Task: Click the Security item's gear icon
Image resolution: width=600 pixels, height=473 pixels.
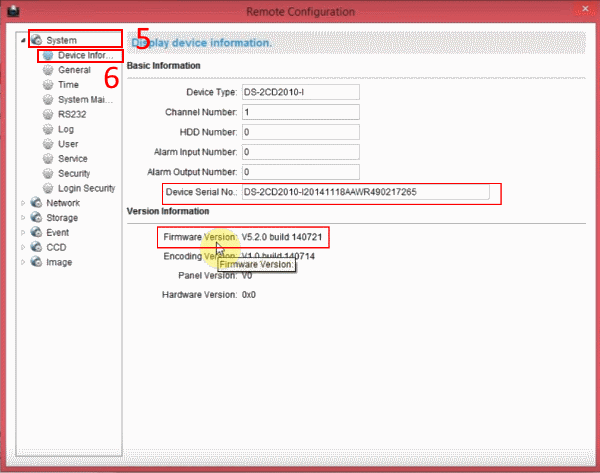Action: tap(47, 174)
